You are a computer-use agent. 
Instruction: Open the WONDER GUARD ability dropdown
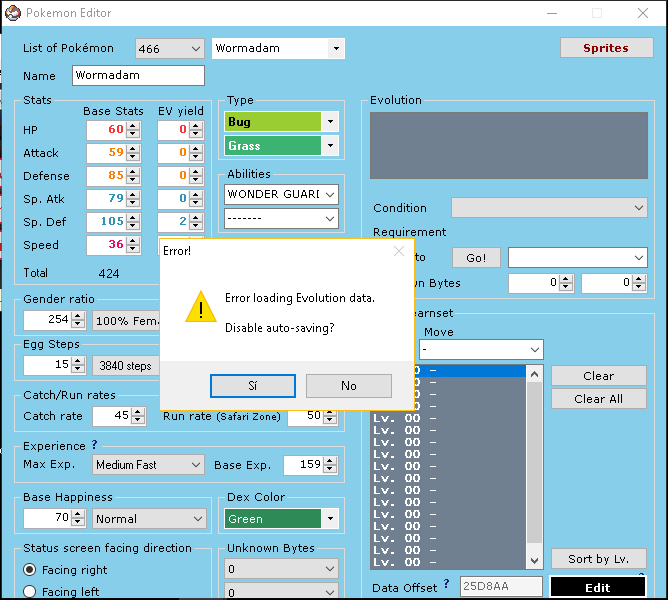click(x=329, y=194)
